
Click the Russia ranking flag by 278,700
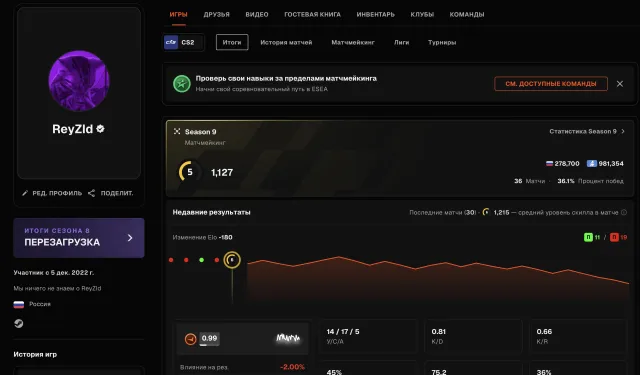click(x=549, y=164)
